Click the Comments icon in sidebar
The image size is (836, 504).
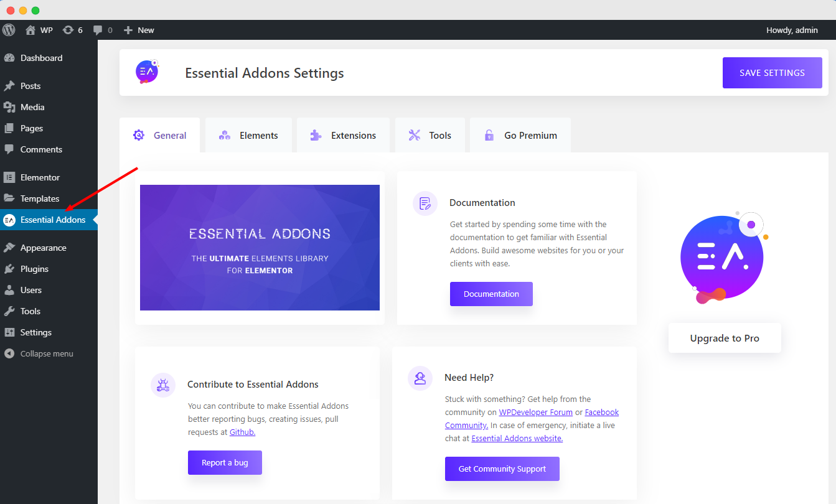coord(9,149)
